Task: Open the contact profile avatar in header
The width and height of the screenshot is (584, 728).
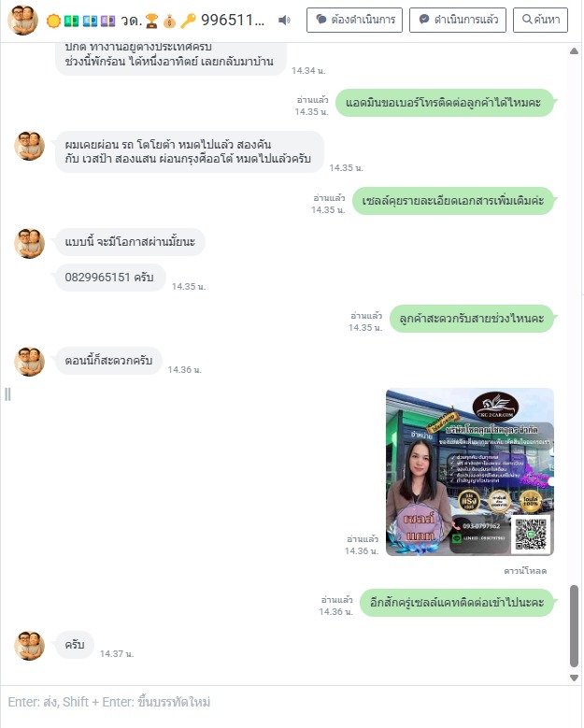Action: pos(23,20)
